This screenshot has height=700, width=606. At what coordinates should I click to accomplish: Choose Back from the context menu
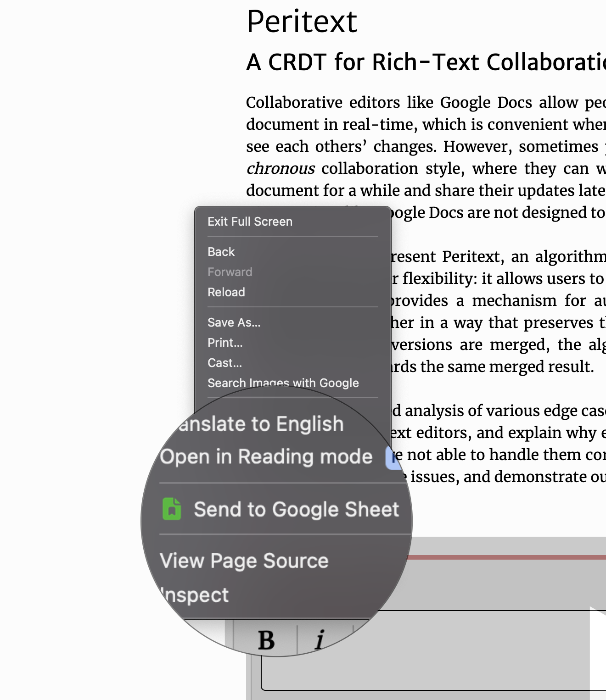[221, 251]
